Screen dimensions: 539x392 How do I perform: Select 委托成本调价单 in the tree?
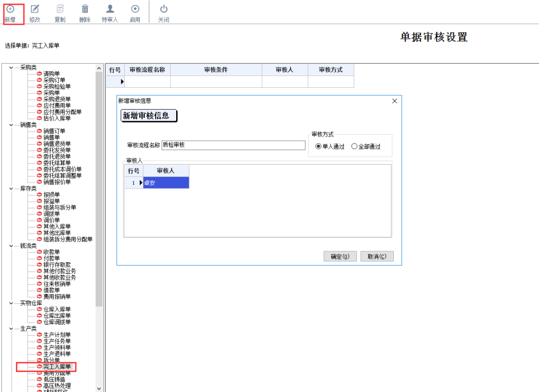tap(62, 170)
